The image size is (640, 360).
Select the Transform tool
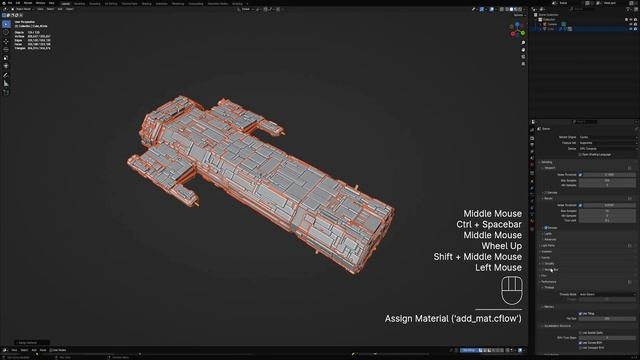coord(6,66)
